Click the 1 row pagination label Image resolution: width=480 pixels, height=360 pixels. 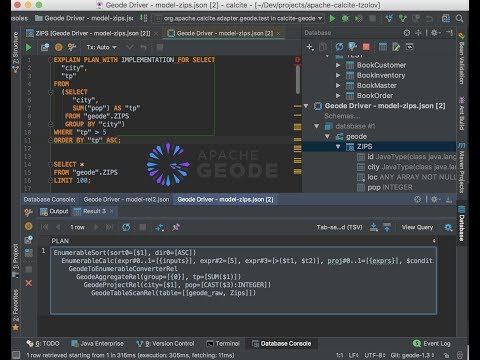point(77,227)
